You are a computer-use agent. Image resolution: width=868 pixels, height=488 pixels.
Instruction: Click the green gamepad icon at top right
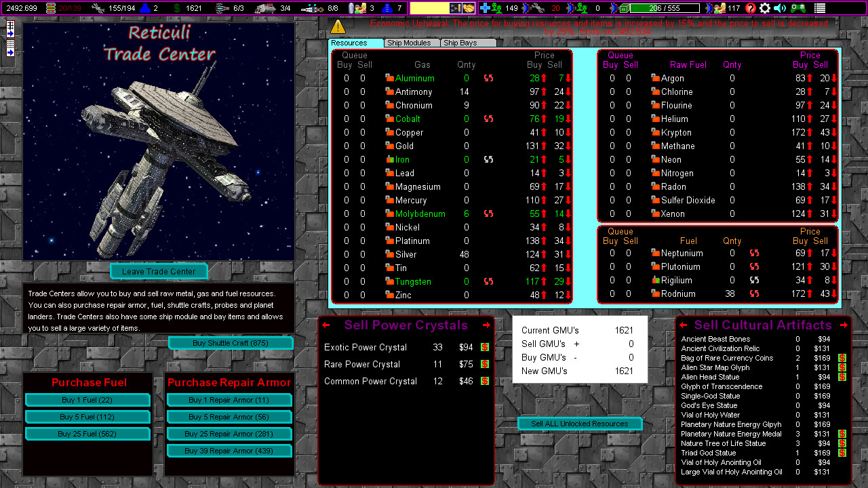coord(798,9)
